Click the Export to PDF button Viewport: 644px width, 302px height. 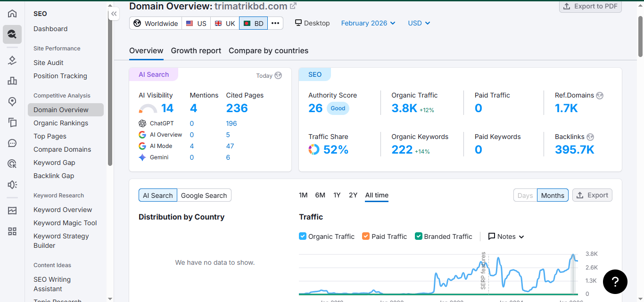[x=591, y=6]
